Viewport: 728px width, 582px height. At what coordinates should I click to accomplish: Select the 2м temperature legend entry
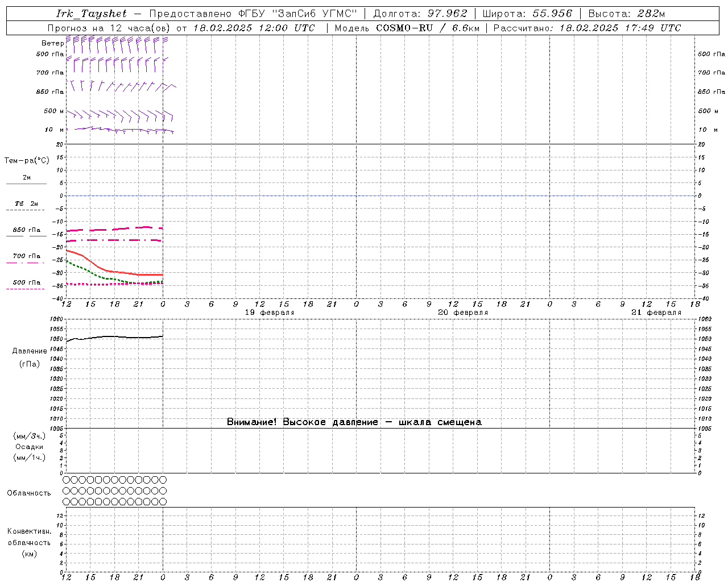pyautogui.click(x=27, y=180)
